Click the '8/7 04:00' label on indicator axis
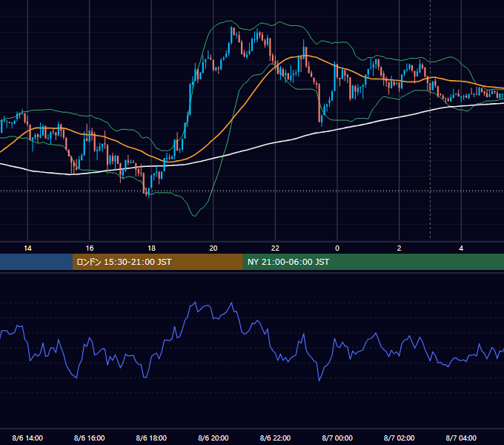 [461, 438]
